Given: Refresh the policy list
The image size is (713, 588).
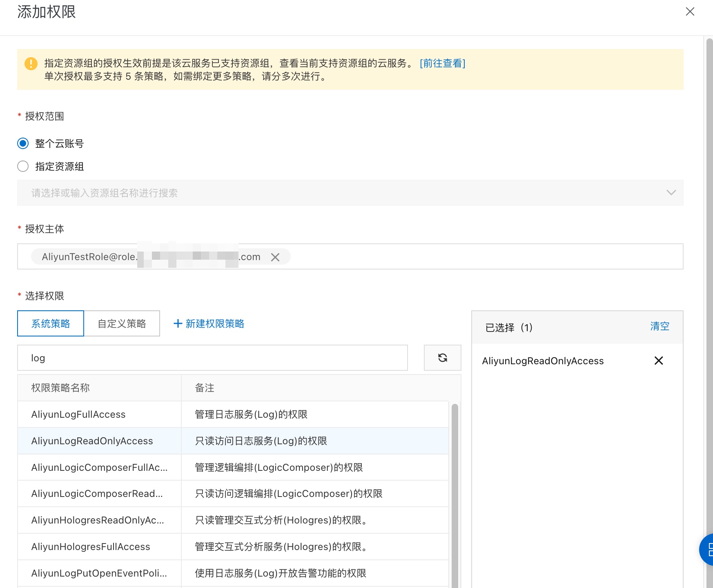Looking at the screenshot, I should (443, 358).
